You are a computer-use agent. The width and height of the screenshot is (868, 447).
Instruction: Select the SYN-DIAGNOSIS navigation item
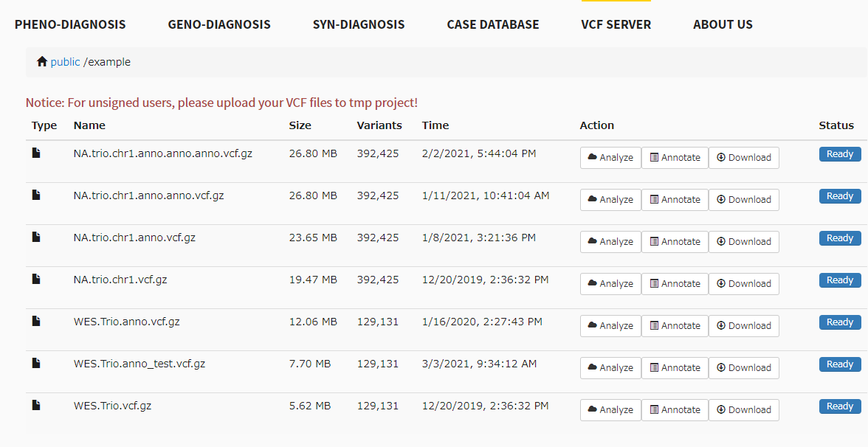[x=359, y=24]
